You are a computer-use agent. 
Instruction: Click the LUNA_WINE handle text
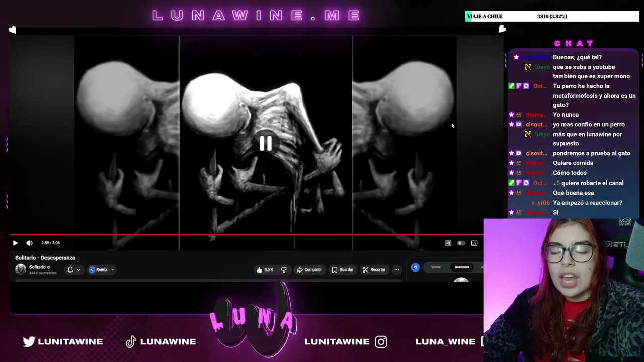click(x=445, y=342)
